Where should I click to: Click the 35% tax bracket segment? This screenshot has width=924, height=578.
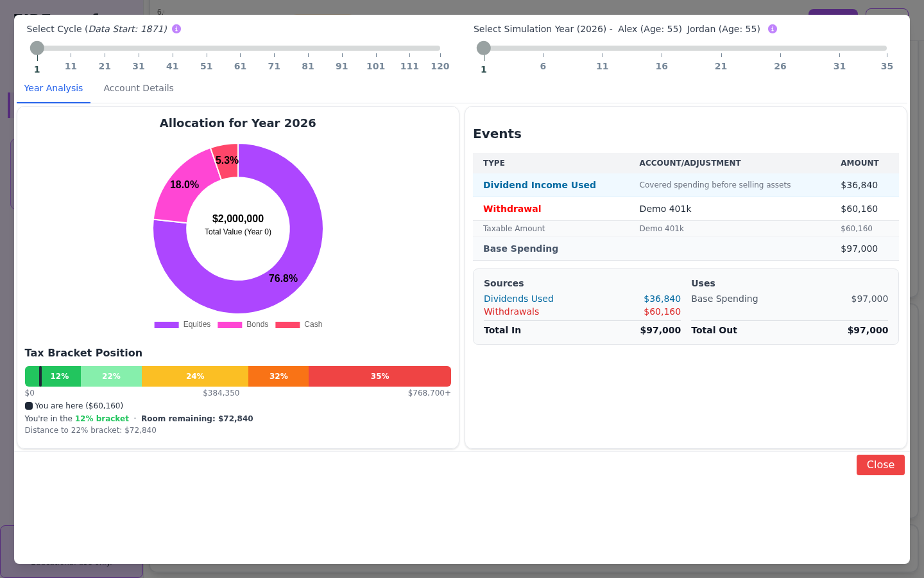coord(380,376)
